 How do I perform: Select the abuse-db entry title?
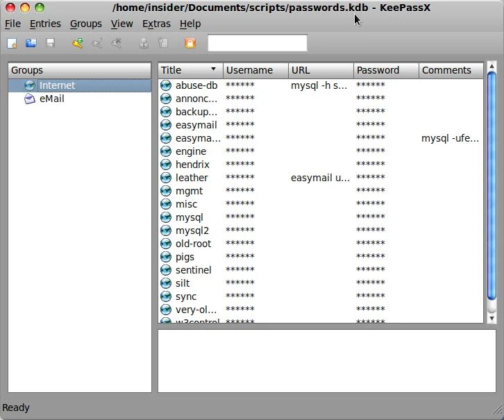tap(196, 85)
